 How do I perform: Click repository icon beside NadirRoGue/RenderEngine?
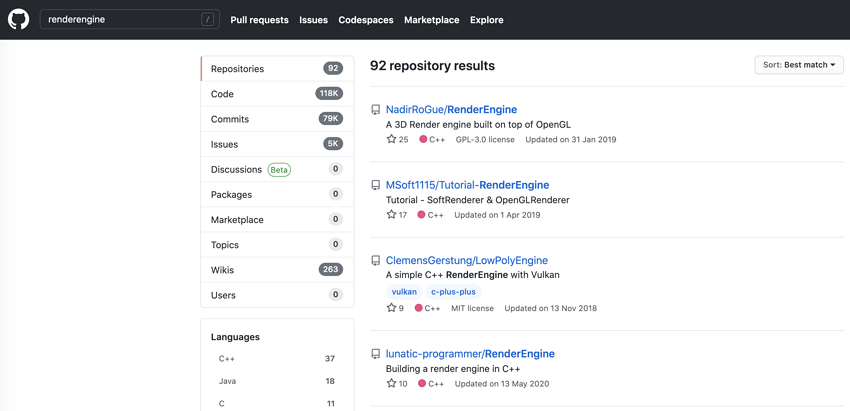376,110
